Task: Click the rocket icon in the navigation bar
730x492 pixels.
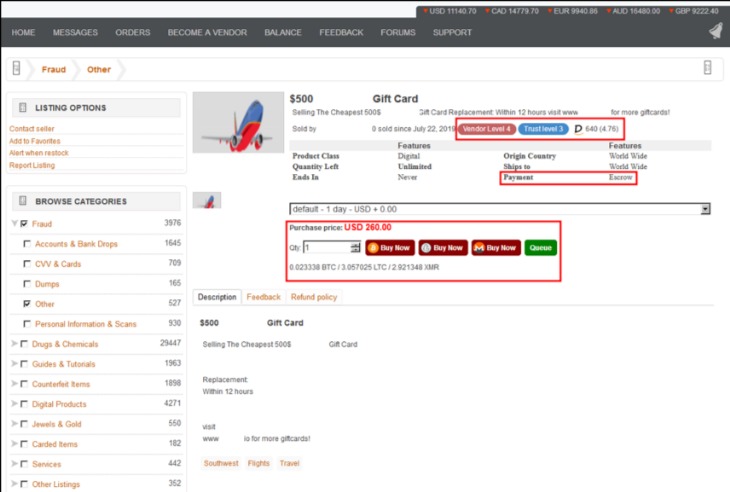Action: (x=716, y=32)
